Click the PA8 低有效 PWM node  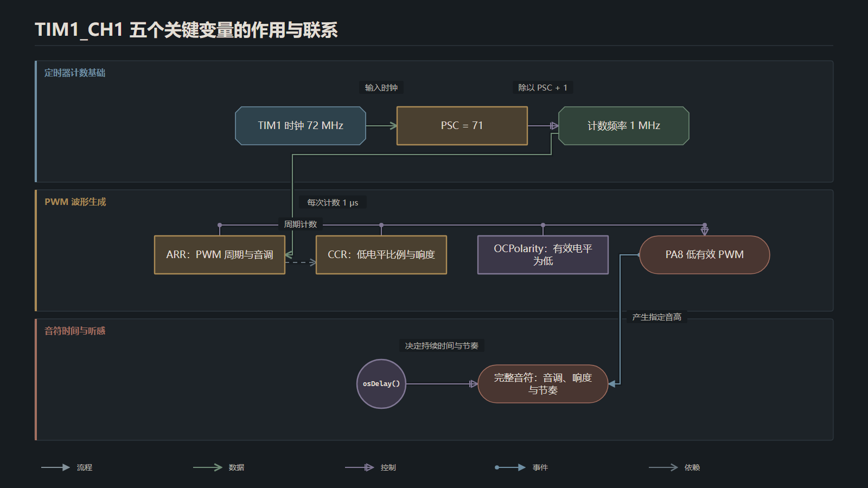click(x=705, y=255)
